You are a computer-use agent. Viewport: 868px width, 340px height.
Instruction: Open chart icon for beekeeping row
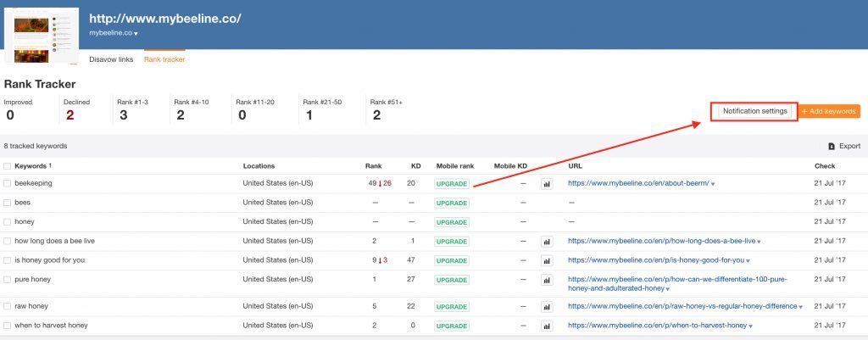pos(547,183)
